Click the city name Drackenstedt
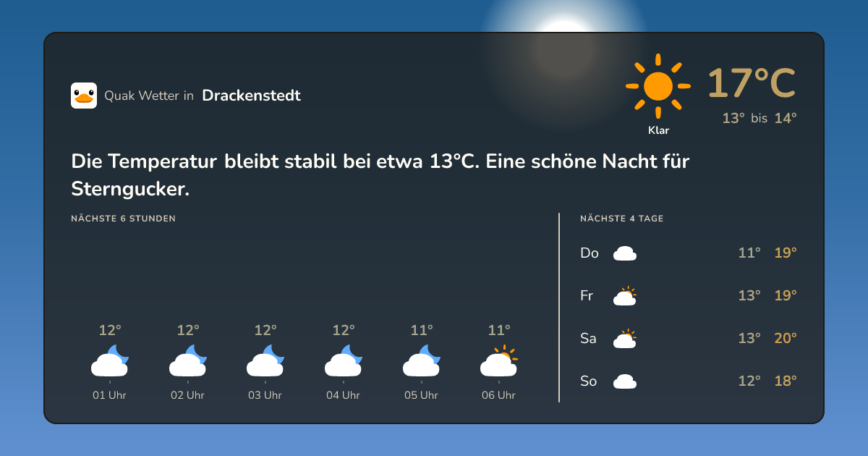Viewport: 868px width, 456px height. pos(252,95)
